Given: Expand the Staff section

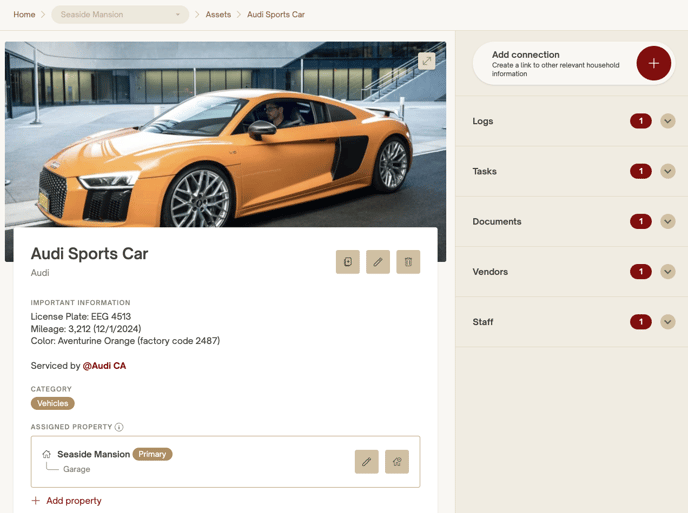Looking at the screenshot, I should [x=668, y=322].
